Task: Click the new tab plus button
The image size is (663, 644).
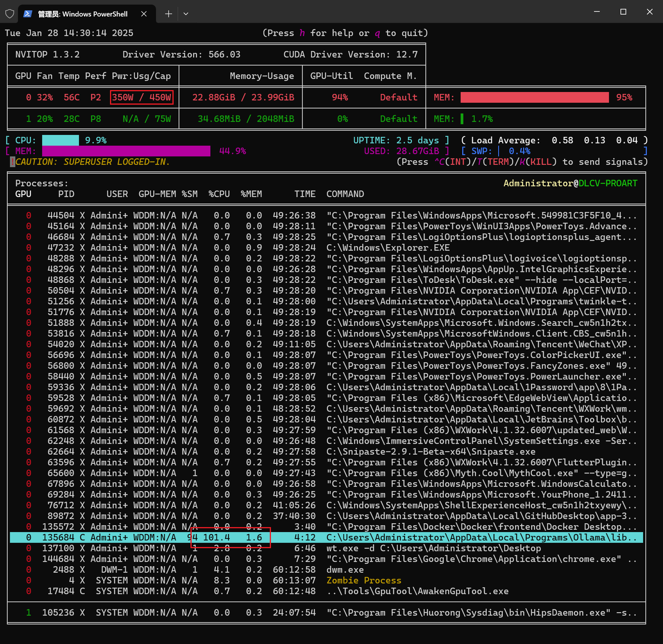Action: tap(168, 13)
